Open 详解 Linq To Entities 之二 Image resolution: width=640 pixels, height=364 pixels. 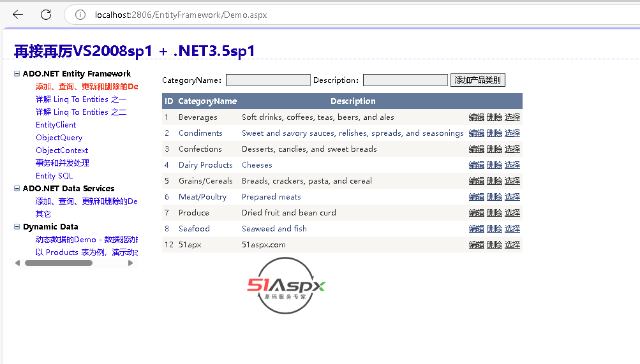(81, 112)
